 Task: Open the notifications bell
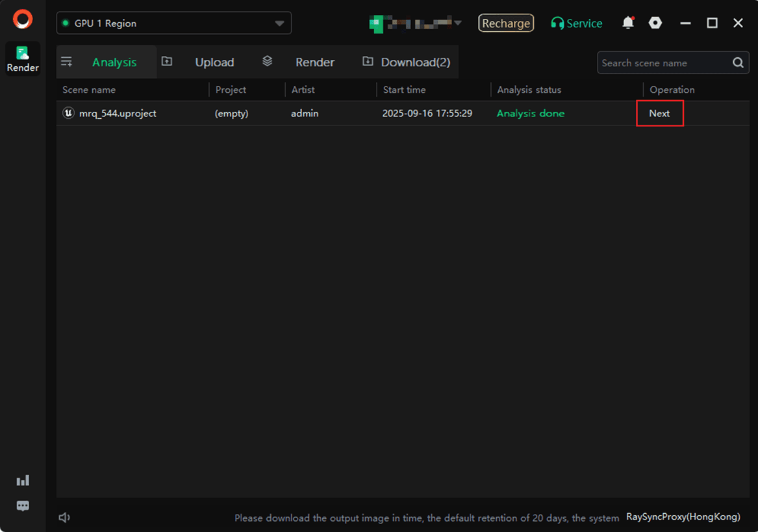click(x=627, y=23)
